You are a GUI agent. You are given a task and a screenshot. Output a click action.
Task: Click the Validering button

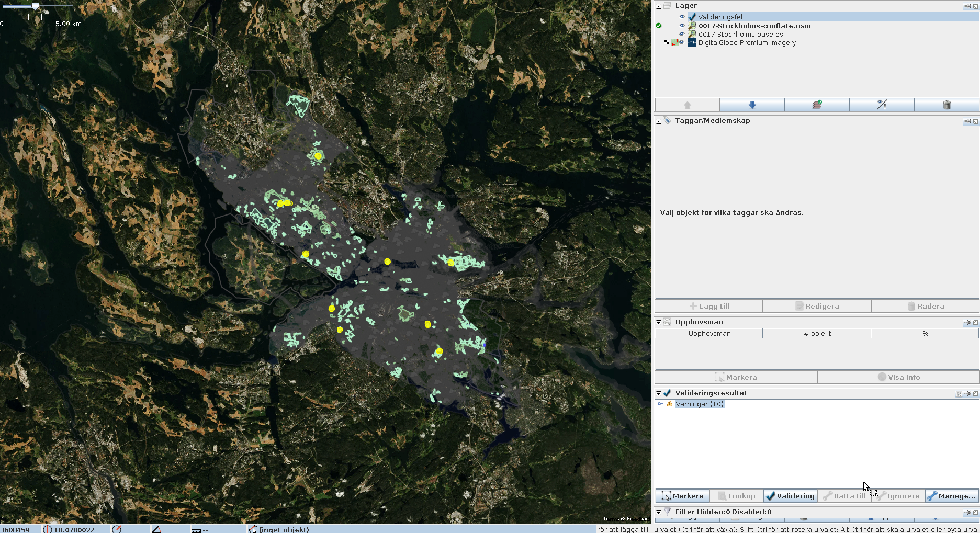point(791,496)
